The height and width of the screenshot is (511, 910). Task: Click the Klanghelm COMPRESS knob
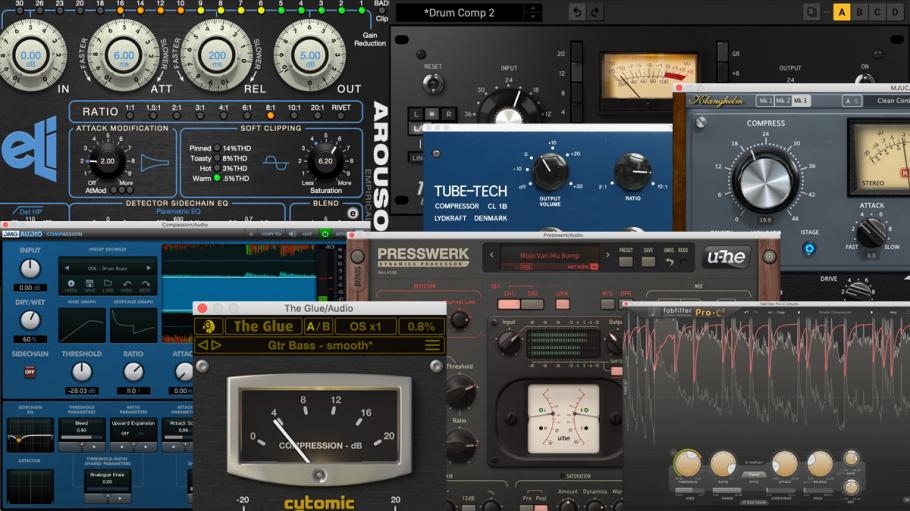point(765,181)
